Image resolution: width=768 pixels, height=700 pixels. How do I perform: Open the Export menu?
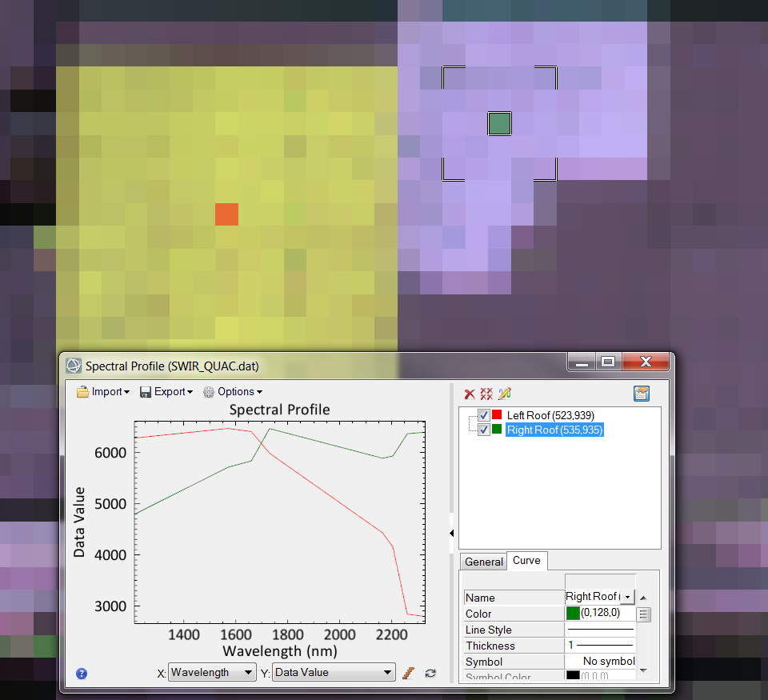[x=166, y=392]
